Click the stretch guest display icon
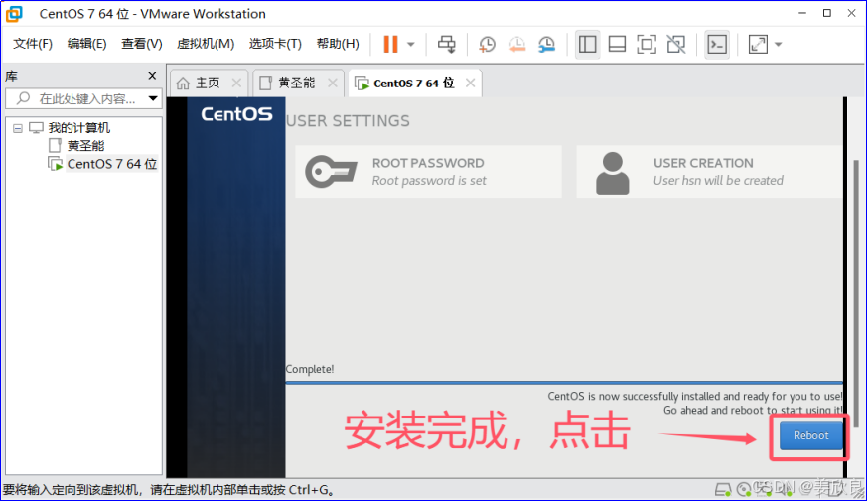The image size is (868, 502). 758,45
